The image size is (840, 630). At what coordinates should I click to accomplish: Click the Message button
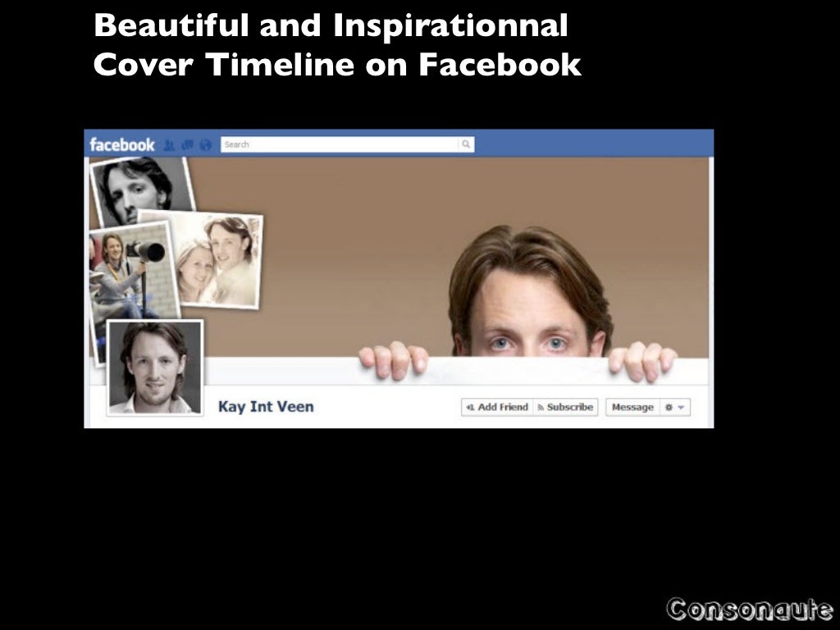point(632,407)
